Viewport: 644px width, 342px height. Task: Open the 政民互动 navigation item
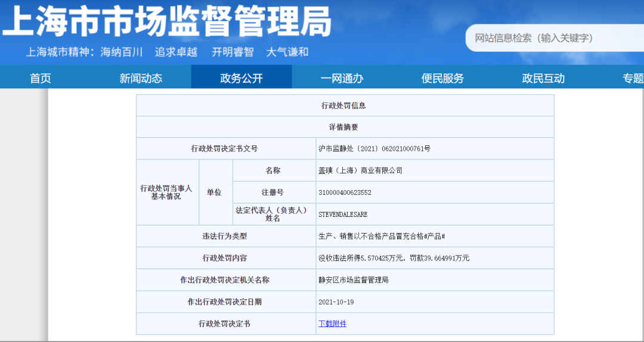coord(543,78)
